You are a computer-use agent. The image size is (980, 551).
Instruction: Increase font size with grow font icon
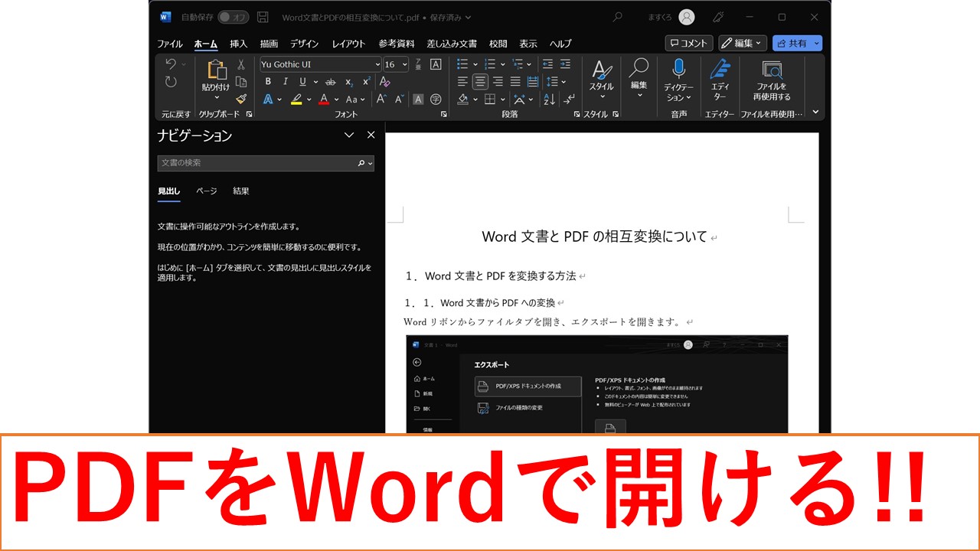pos(381,99)
